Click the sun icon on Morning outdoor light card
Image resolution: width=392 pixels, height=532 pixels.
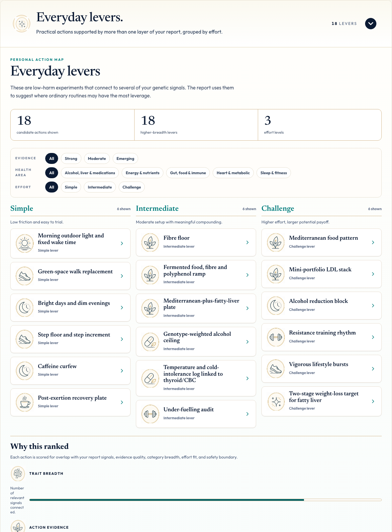(25, 243)
